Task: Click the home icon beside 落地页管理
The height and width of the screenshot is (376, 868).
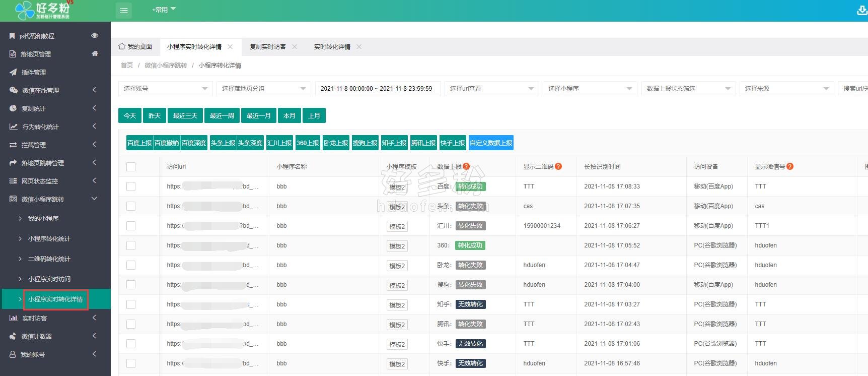Action: pos(95,54)
